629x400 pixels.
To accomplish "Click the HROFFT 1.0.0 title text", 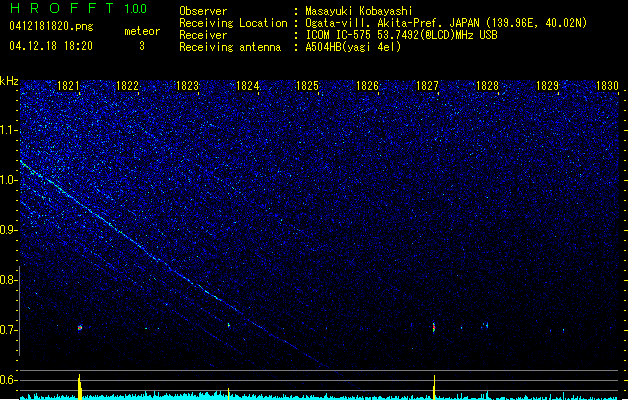I will pos(78,8).
